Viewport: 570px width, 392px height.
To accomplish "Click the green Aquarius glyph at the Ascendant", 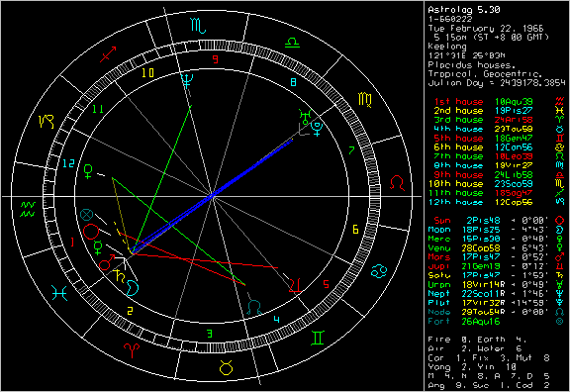I will coord(28,209).
